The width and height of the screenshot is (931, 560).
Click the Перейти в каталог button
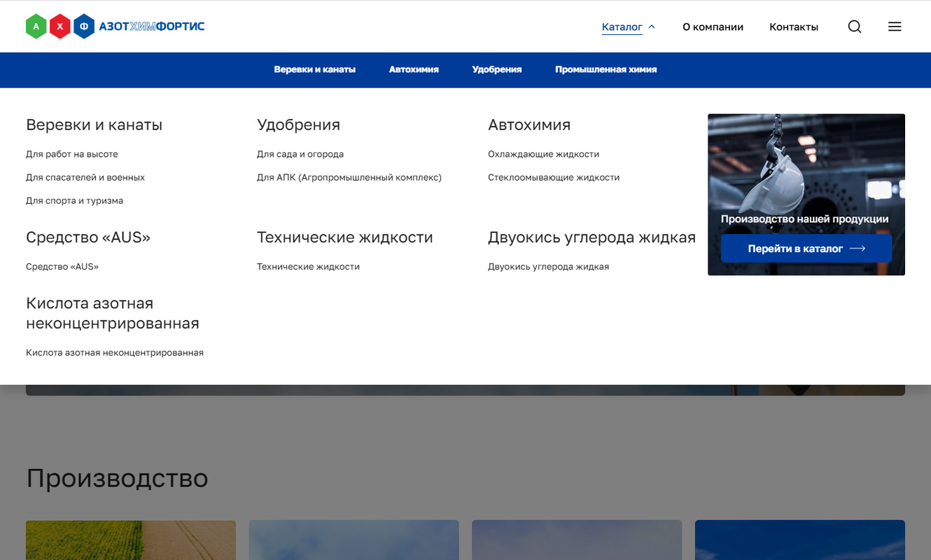coord(806,248)
